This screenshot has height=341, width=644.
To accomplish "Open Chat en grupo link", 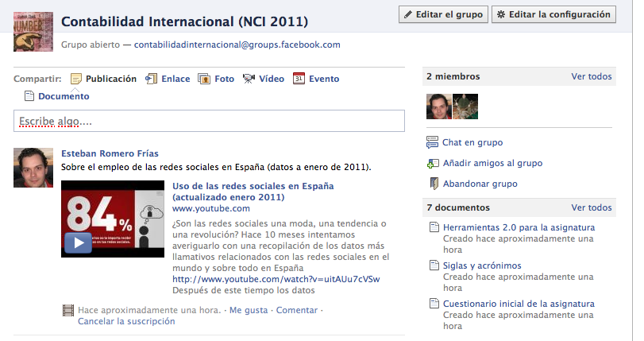I will point(472,142).
